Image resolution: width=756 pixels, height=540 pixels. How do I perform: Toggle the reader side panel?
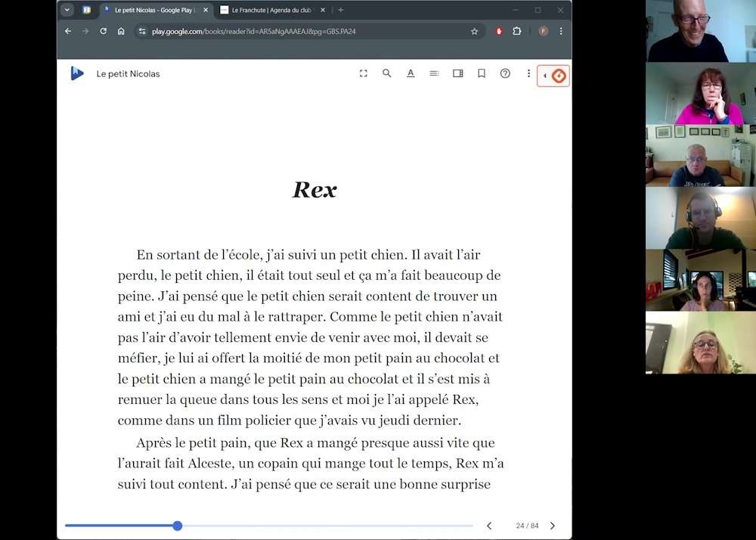(457, 73)
